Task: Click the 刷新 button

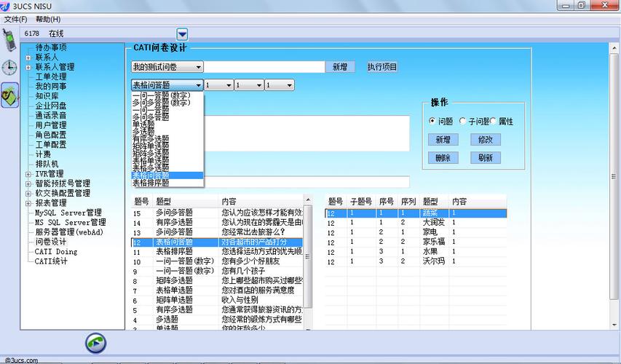Action: [x=486, y=158]
